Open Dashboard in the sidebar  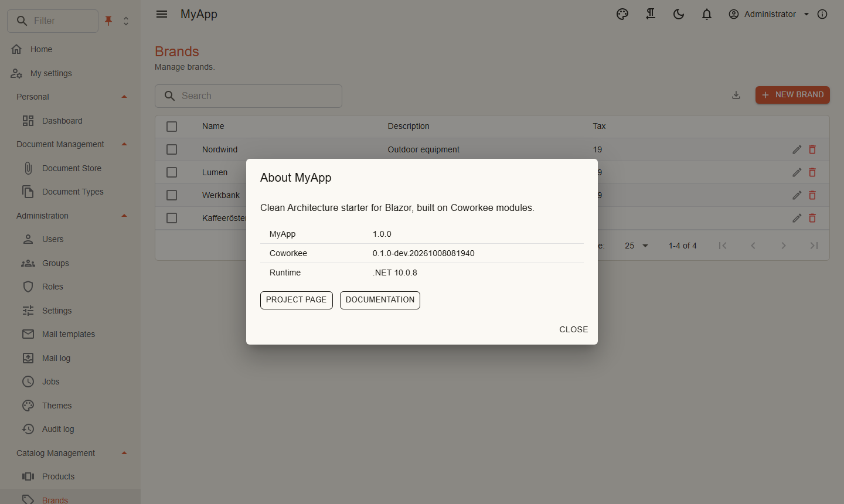70,121
